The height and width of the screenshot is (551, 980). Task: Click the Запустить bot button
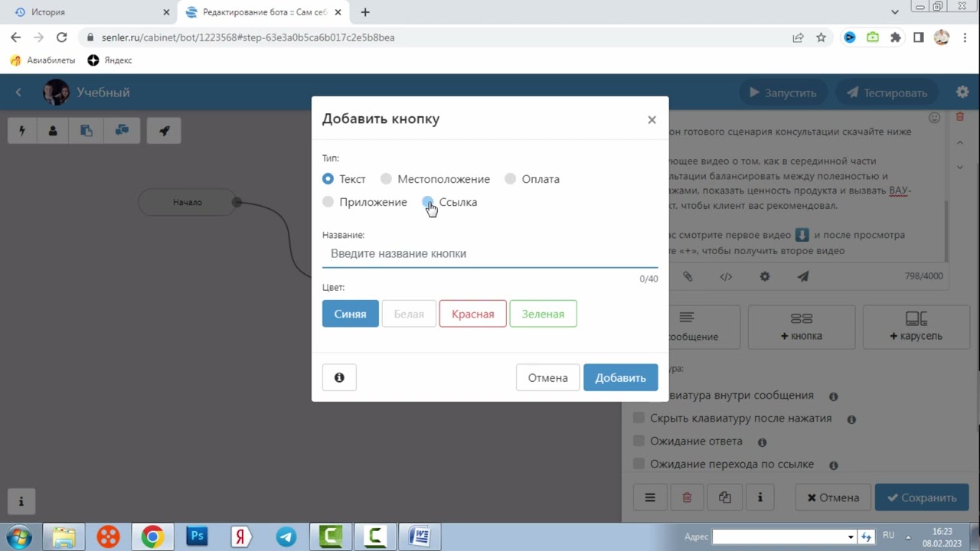(783, 93)
